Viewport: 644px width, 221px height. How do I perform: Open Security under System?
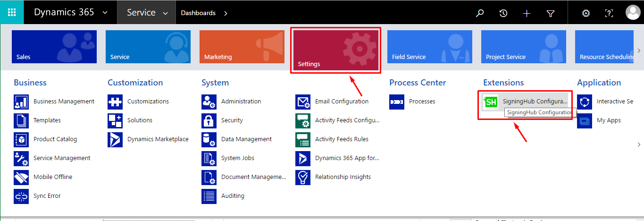pos(232,120)
